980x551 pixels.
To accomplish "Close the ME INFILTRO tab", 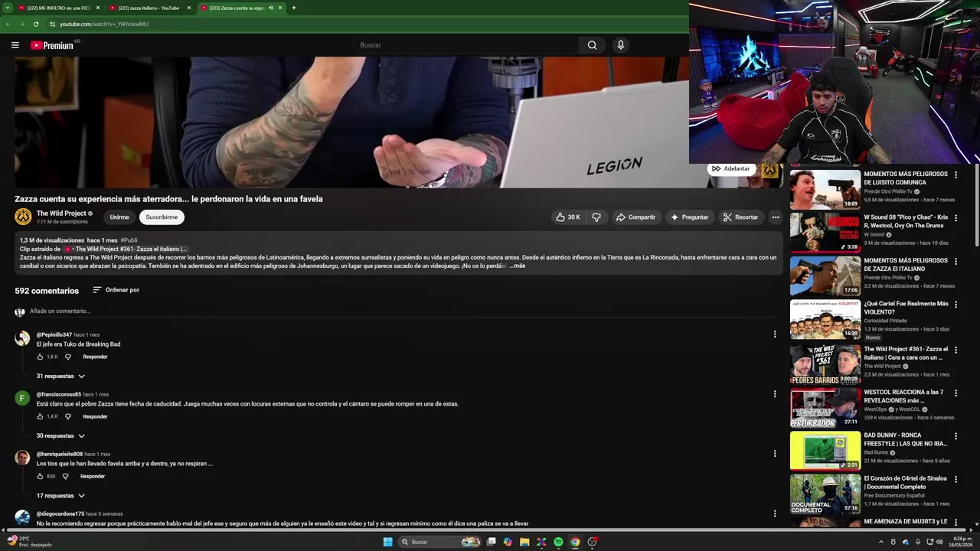I will click(97, 8).
